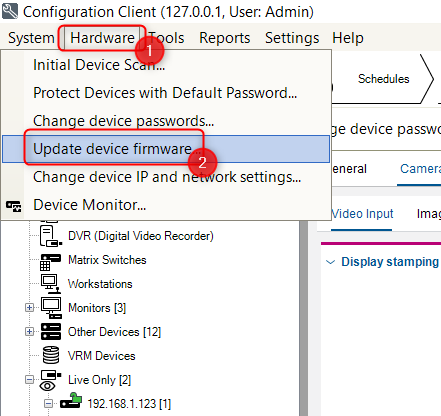
Task: Collapse the Live Only [2] node
Action: click(29, 379)
